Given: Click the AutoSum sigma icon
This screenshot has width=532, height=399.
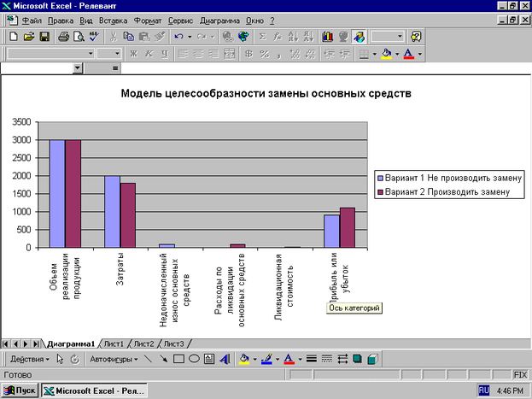Looking at the screenshot, I should [262, 37].
